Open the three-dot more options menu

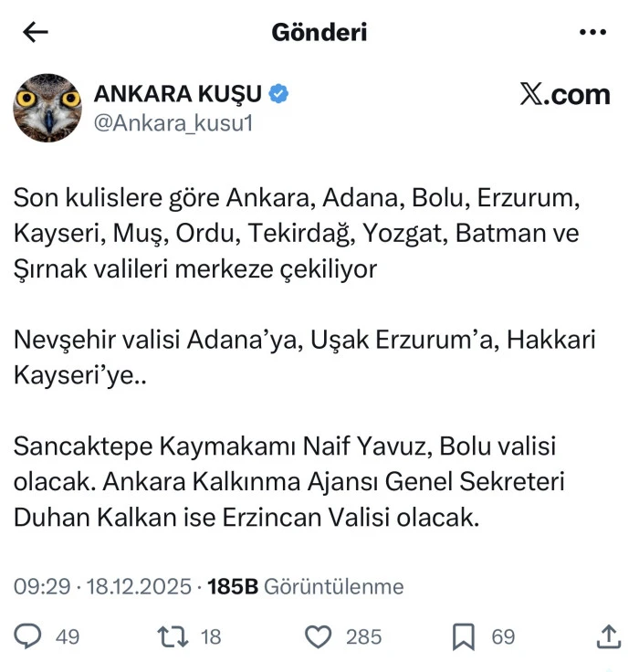tap(593, 33)
